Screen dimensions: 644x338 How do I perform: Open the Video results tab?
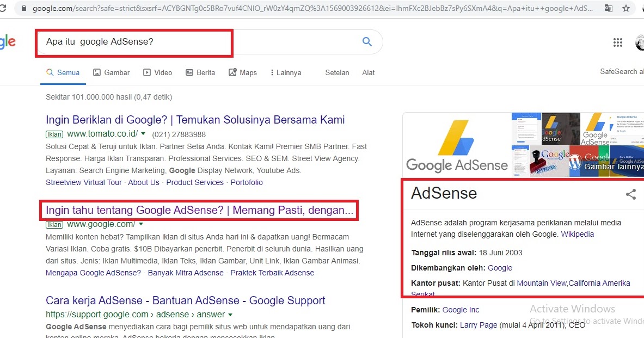pyautogui.click(x=158, y=73)
